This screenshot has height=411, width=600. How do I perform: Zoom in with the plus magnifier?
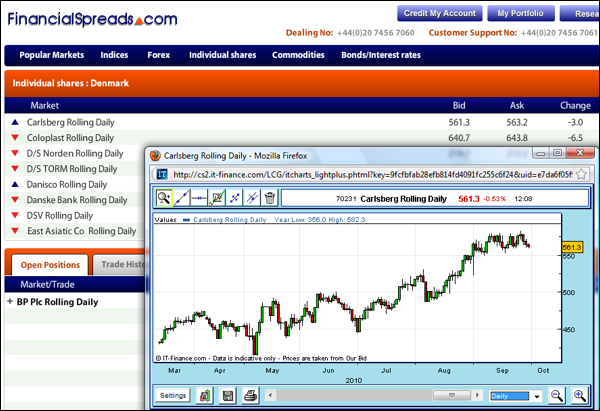pos(580,396)
